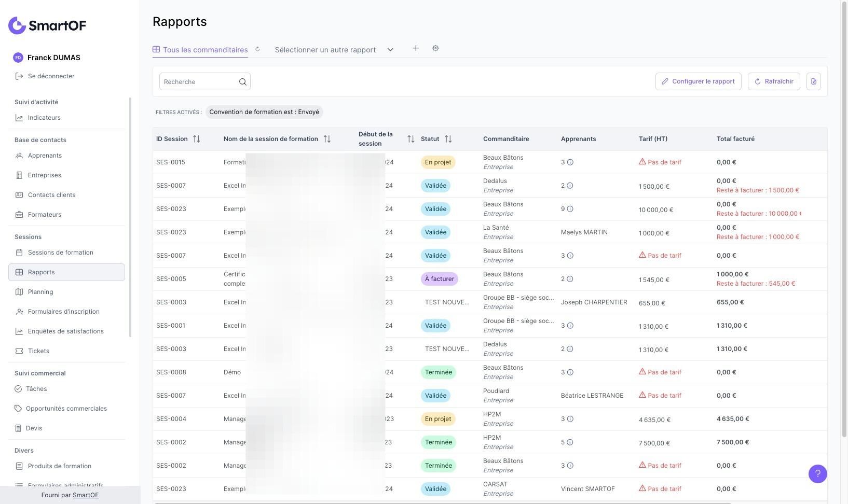The height and width of the screenshot is (504, 848).
Task: Open Apprenants in the sidebar
Action: 45,156
